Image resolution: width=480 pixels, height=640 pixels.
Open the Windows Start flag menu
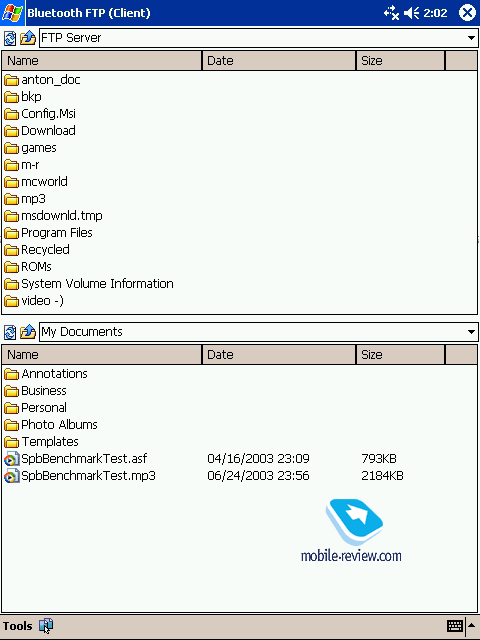(x=12, y=13)
